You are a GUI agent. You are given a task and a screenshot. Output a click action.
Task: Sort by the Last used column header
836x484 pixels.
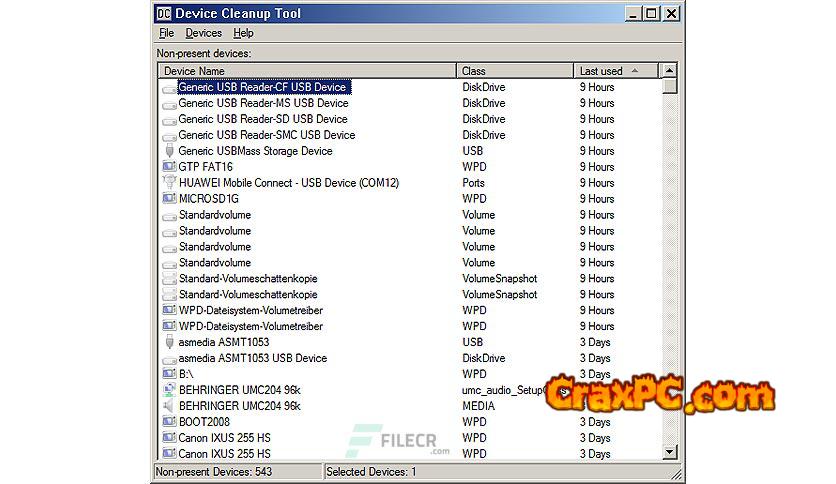[x=616, y=71]
